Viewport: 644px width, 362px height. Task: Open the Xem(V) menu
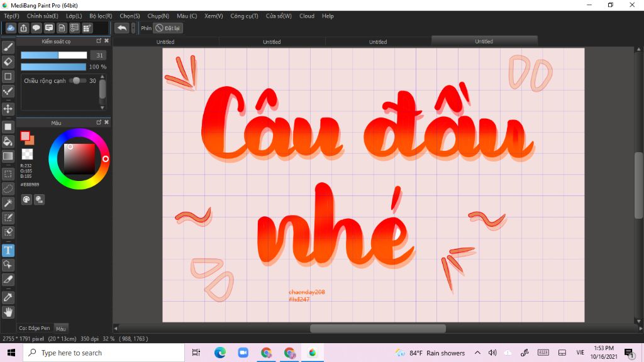tap(214, 16)
